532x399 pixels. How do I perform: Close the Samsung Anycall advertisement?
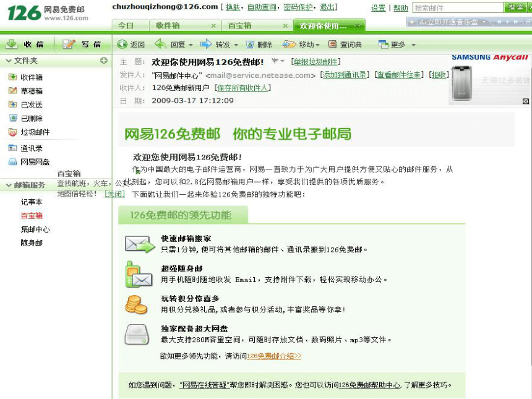coord(526,101)
